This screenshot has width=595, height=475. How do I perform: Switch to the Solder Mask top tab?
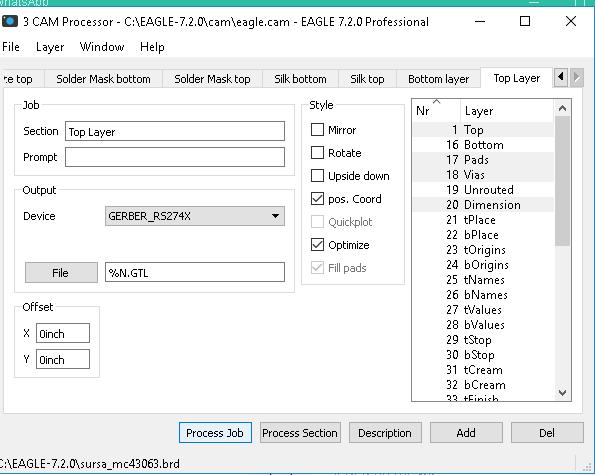coord(212,79)
